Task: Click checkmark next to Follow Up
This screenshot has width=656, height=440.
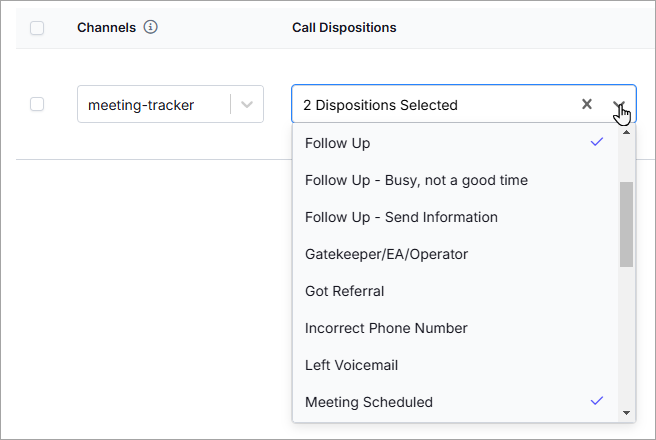Action: point(597,142)
